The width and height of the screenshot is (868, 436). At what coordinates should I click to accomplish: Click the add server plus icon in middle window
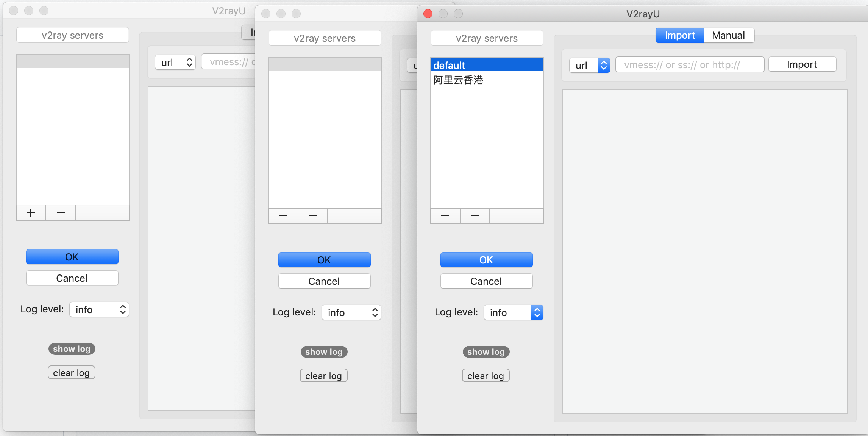[x=283, y=215]
